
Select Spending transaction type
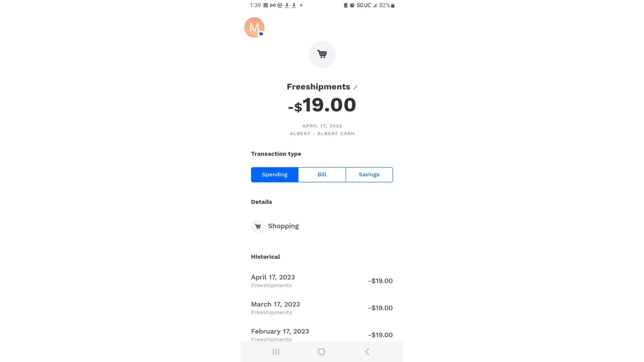(275, 174)
